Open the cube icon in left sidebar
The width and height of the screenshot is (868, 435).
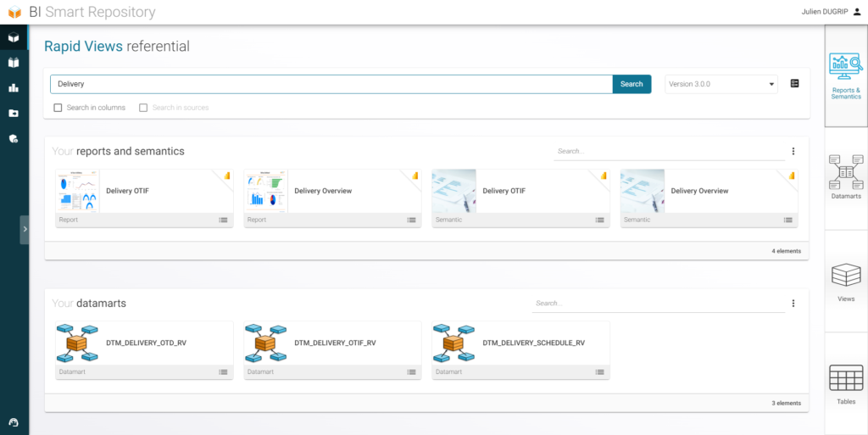[x=14, y=37]
